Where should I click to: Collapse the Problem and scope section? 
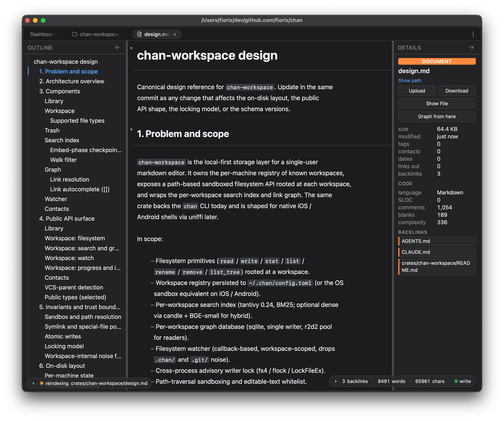click(x=131, y=130)
